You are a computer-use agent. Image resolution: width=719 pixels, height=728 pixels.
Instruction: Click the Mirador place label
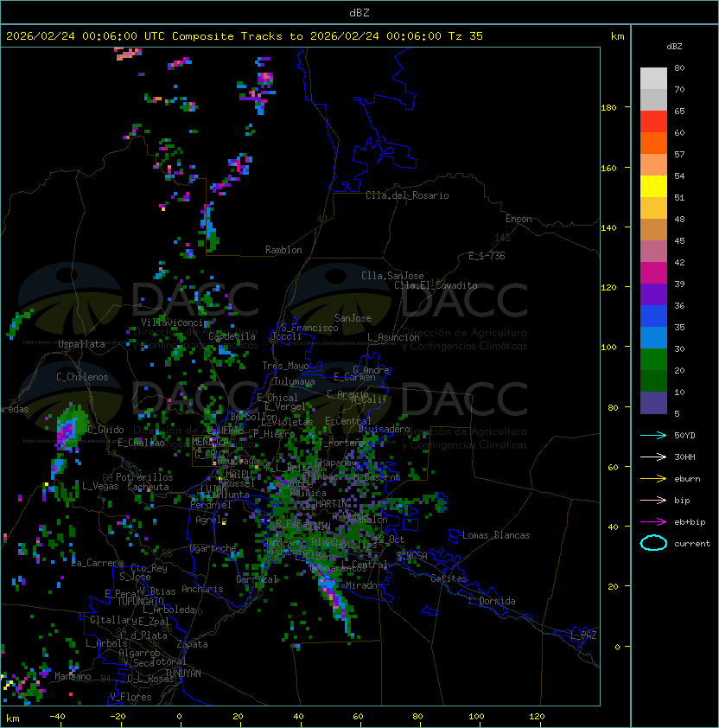(x=365, y=585)
